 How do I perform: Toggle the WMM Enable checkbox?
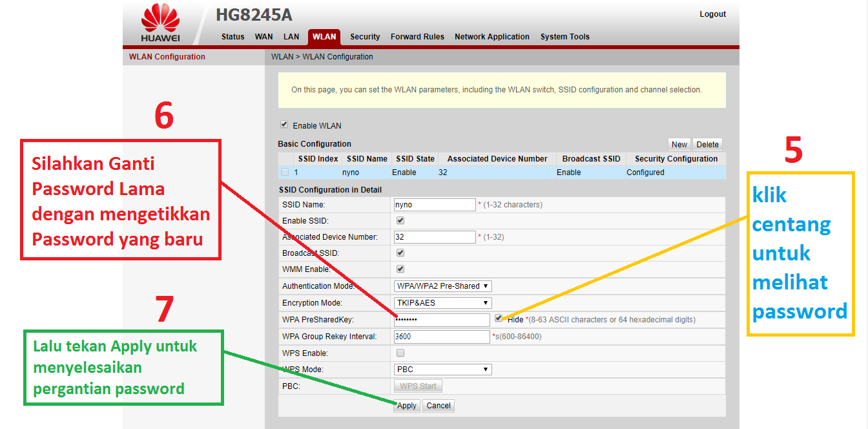(400, 269)
